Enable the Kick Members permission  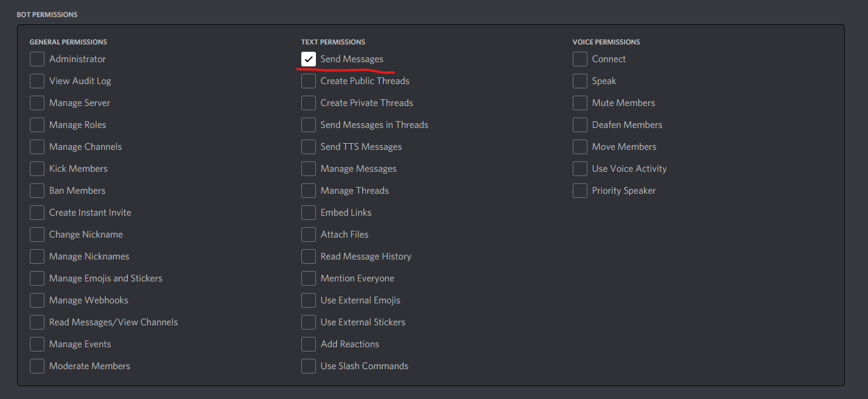(x=37, y=168)
